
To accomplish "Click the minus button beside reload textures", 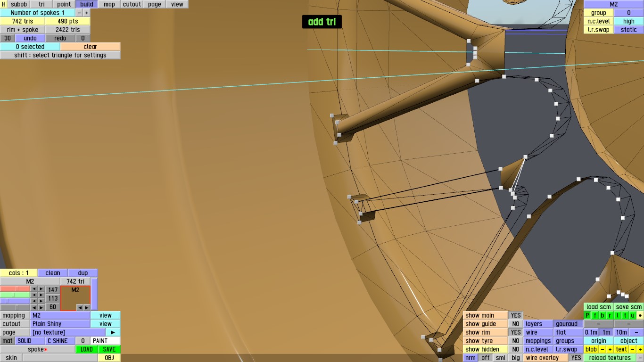I will pos(640,358).
